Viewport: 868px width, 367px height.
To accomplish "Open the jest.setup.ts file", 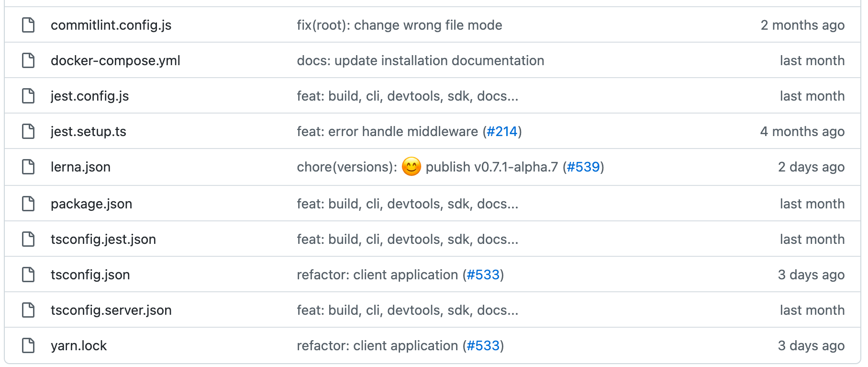I will pos(89,131).
